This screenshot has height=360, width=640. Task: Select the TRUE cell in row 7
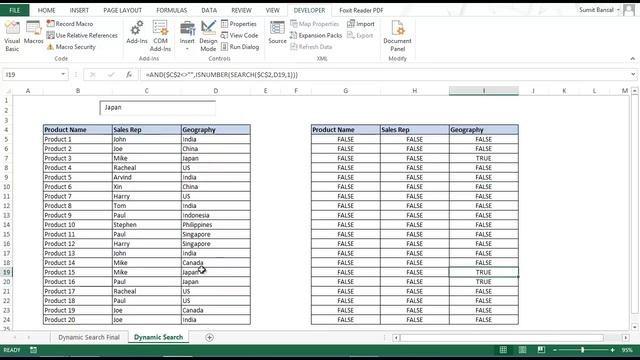484,158
